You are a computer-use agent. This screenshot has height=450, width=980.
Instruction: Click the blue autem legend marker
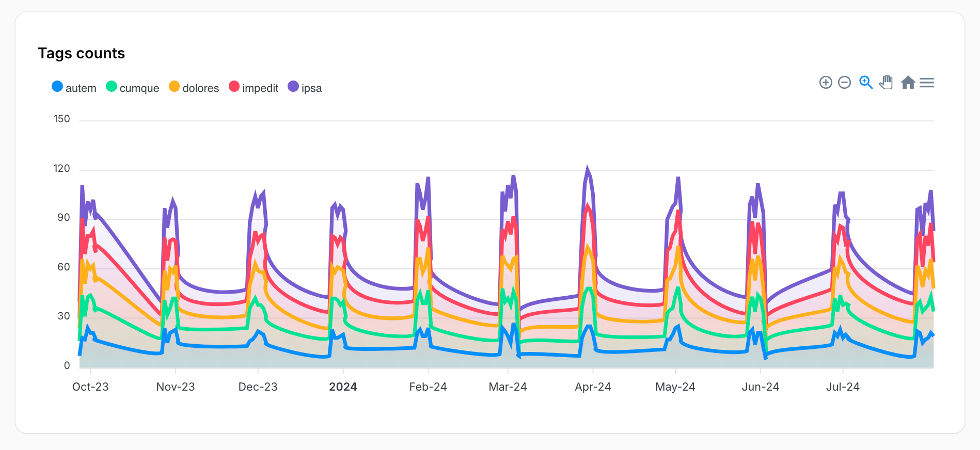tap(57, 87)
